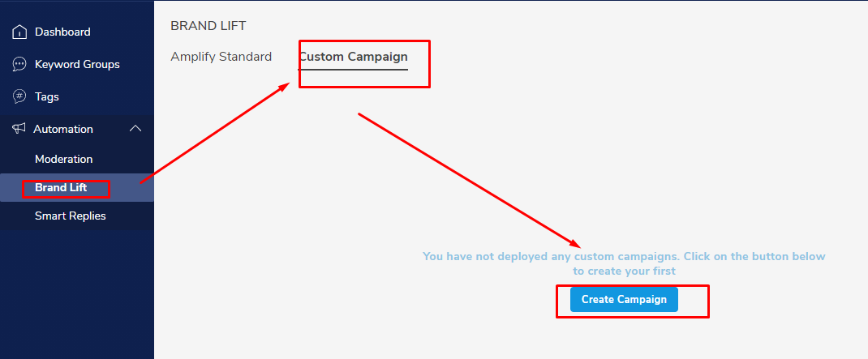The width and height of the screenshot is (868, 359).
Task: Collapse the Automation section chevron
Action: (135, 128)
